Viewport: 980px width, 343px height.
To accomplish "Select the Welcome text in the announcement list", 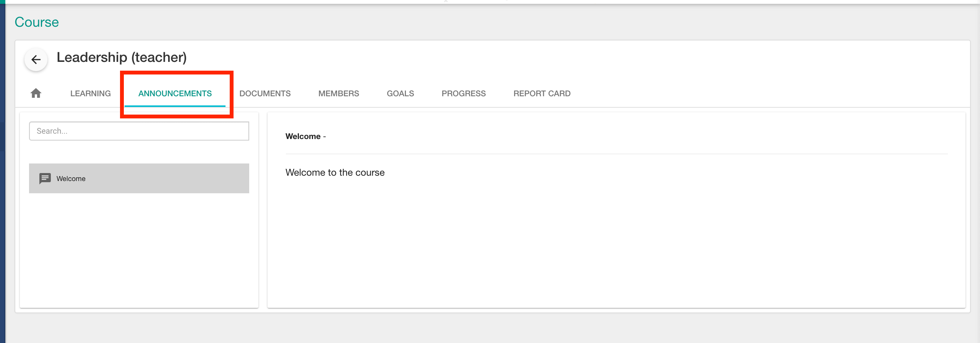I will 71,179.
